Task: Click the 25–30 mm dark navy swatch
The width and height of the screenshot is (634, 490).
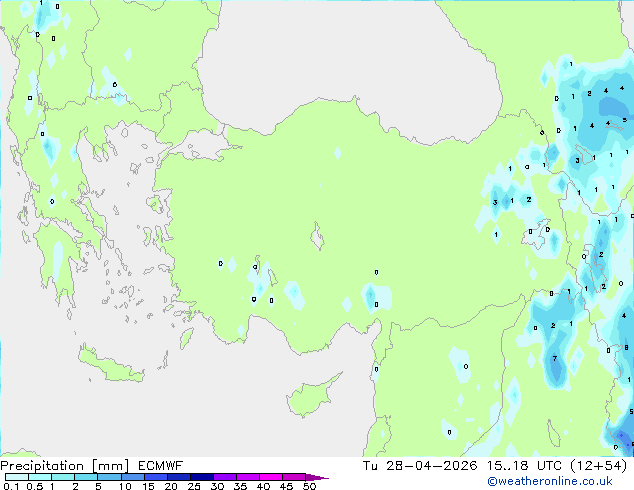Action: coord(201,477)
